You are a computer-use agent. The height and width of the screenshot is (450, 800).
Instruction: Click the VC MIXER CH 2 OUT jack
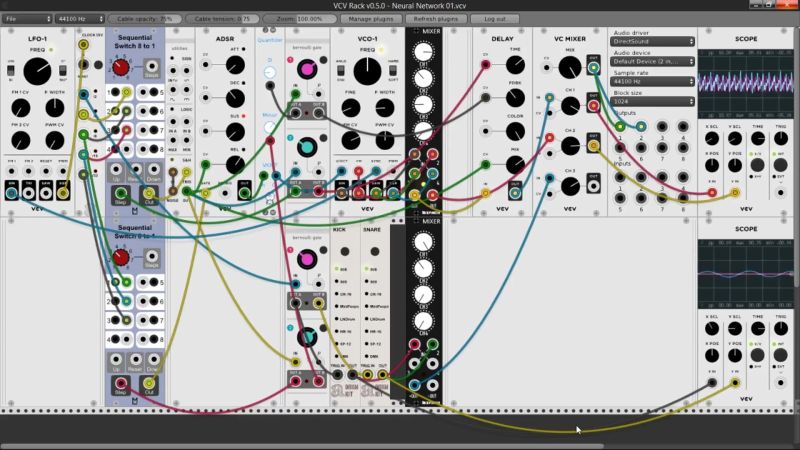click(x=593, y=146)
